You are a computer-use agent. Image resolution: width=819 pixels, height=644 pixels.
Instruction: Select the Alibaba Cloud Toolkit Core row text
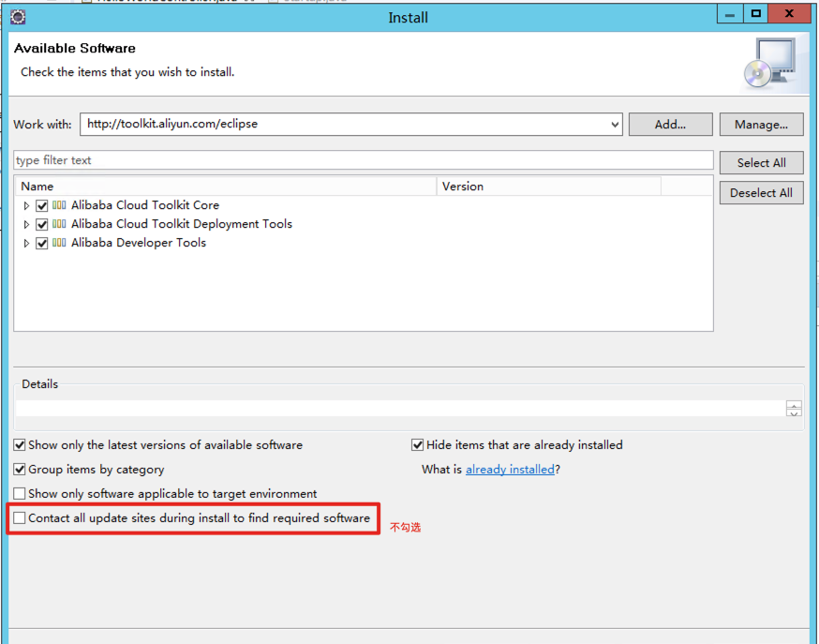coord(145,205)
